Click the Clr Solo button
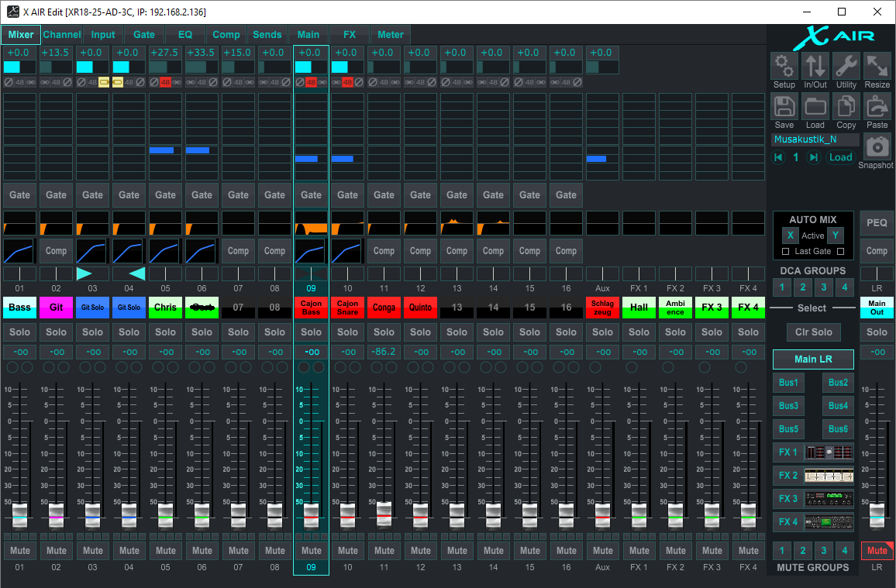This screenshot has height=588, width=896. 814,332
